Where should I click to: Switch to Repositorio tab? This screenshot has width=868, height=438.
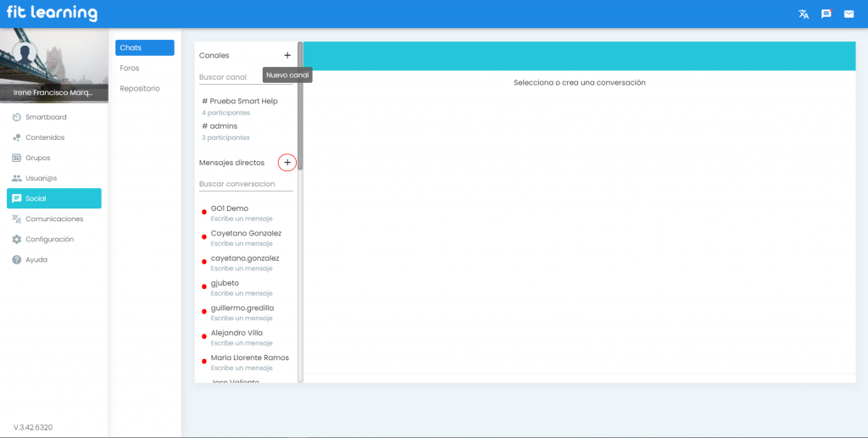click(x=140, y=88)
